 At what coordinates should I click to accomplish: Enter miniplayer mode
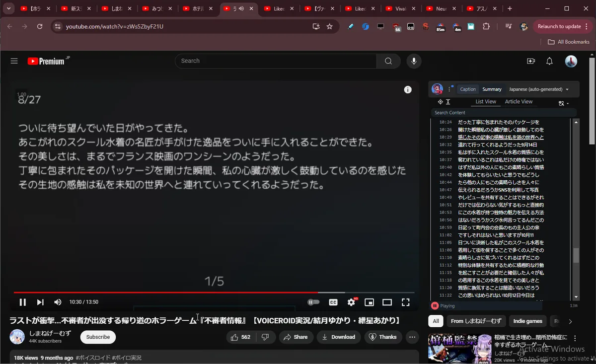click(369, 302)
